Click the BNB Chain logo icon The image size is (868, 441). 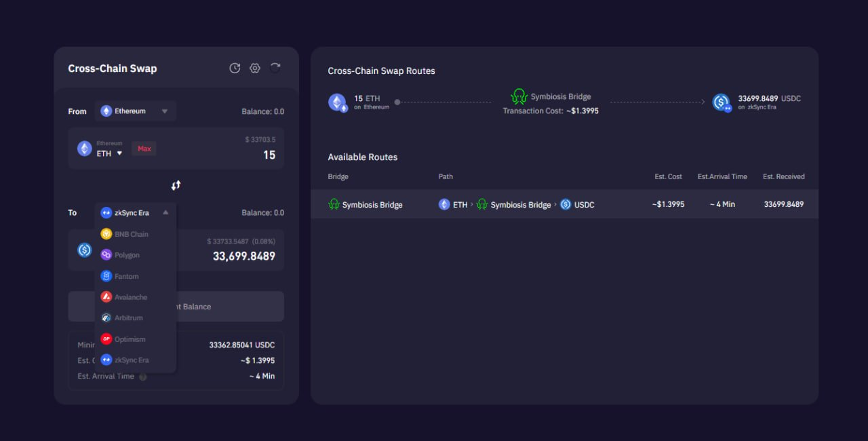point(106,234)
